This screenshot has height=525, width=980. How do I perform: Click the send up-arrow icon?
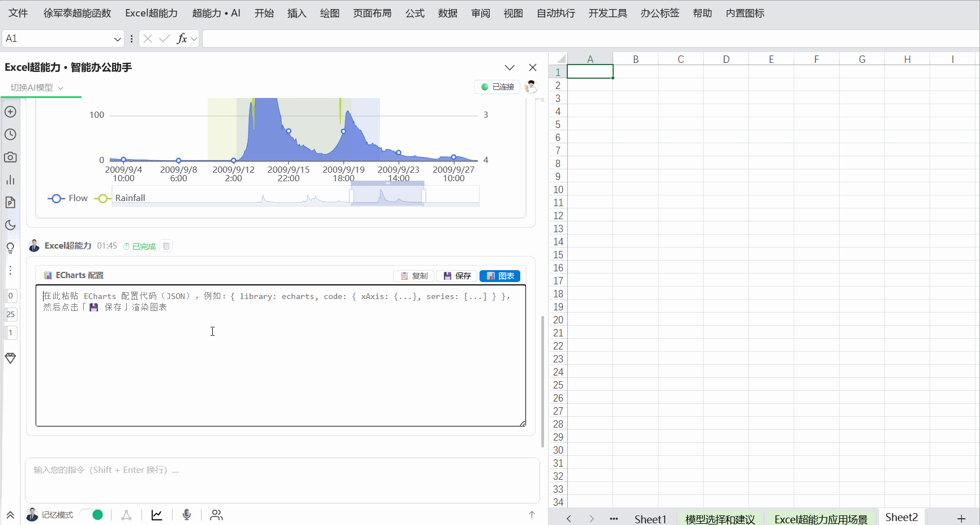click(x=532, y=514)
